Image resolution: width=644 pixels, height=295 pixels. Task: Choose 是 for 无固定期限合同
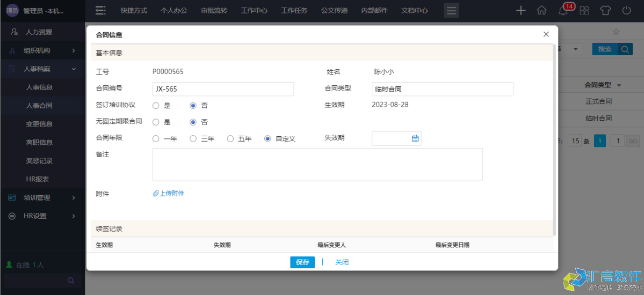point(156,122)
